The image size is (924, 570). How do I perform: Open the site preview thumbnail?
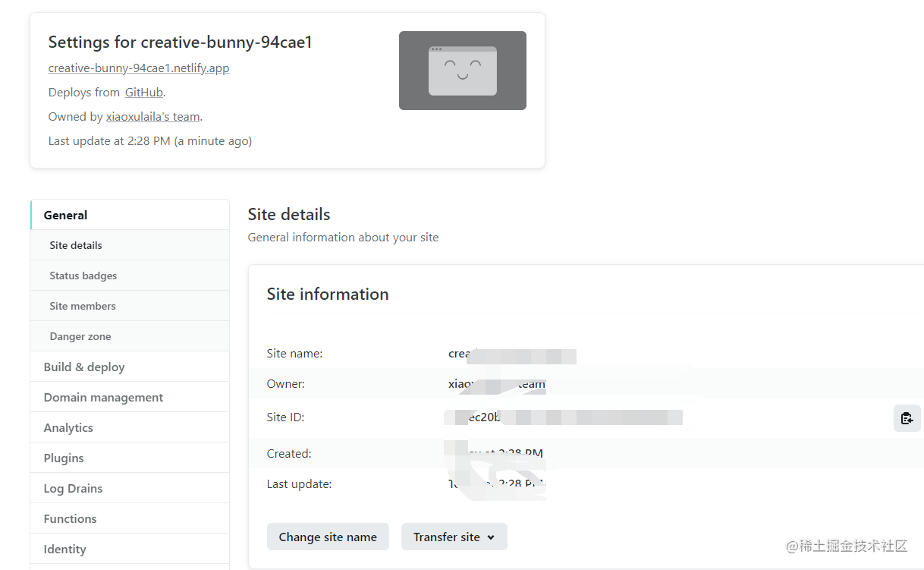[x=463, y=71]
